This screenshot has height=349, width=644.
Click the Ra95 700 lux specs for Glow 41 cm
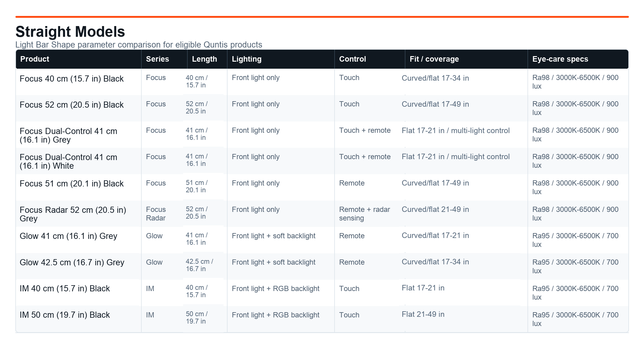pyautogui.click(x=575, y=240)
